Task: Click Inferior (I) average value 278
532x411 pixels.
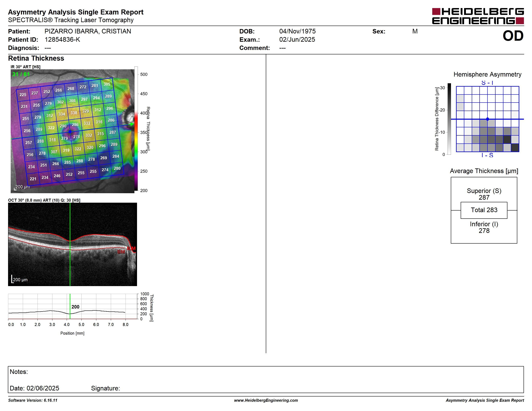Action: 484,230
